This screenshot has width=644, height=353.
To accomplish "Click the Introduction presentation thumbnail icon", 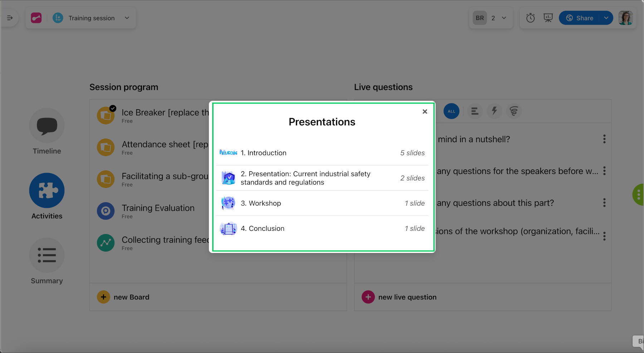I will [x=228, y=153].
